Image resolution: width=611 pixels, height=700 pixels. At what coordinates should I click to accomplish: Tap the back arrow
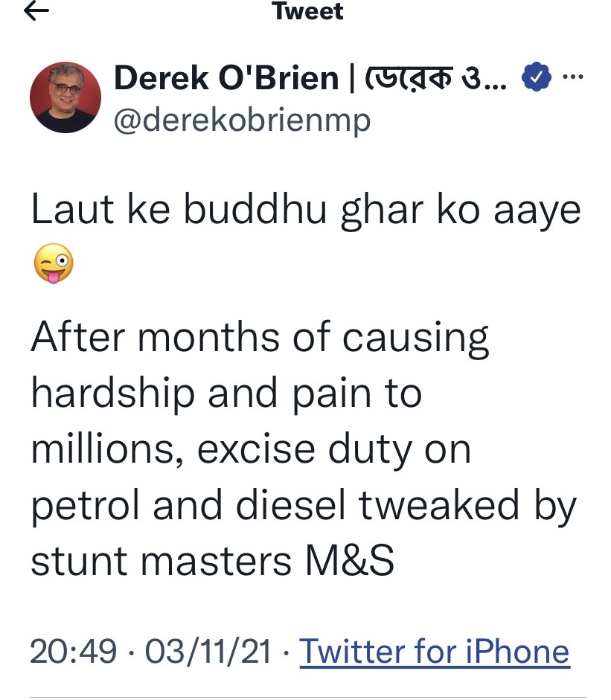[36, 11]
